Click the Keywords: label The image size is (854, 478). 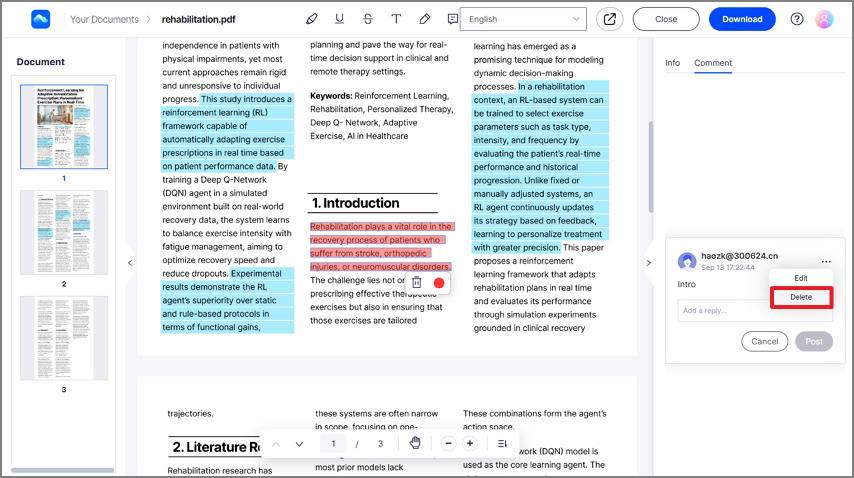[331, 96]
